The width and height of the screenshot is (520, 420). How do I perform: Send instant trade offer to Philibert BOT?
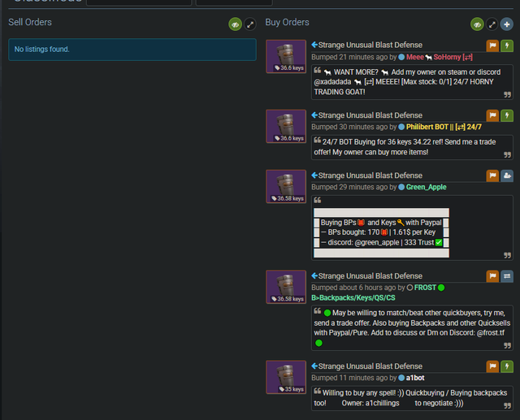coord(507,115)
